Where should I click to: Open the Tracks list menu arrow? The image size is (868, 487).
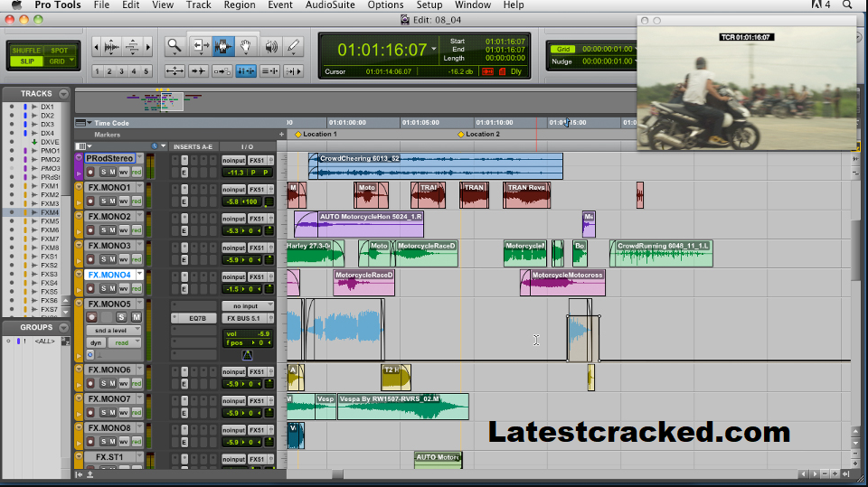pyautogui.click(x=63, y=94)
